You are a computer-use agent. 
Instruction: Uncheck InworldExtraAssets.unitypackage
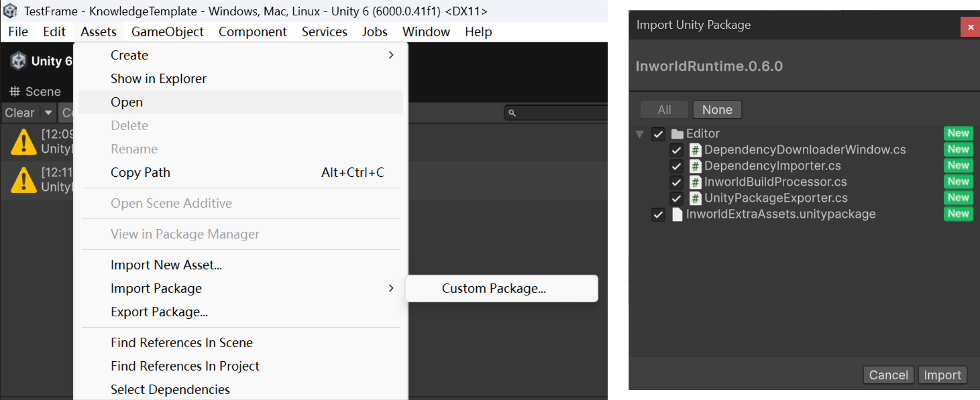658,214
